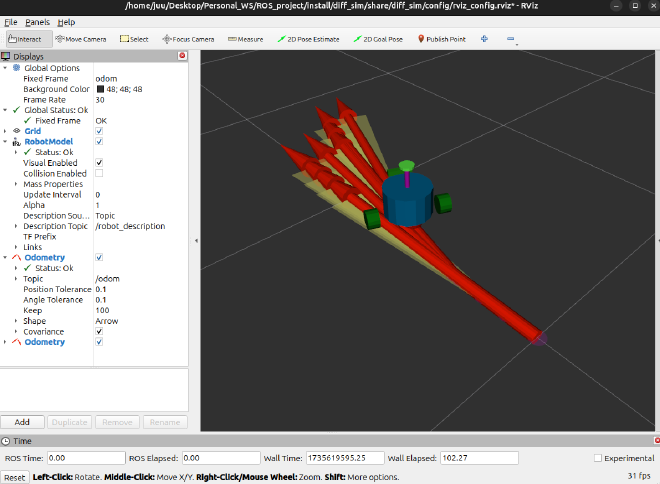Uncheck Visual Enabled
Image resolution: width=660 pixels, height=484 pixels.
pyautogui.click(x=99, y=162)
